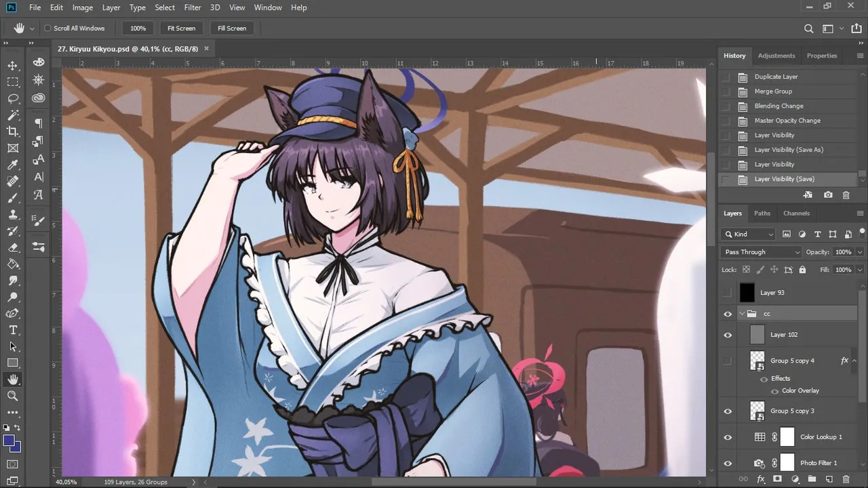Hide Layer 102
Screen dimensions: 868x488
728,335
